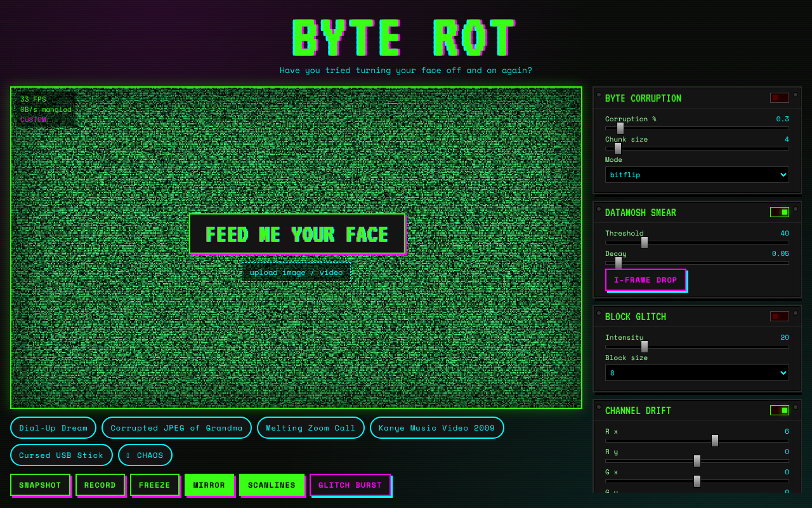Click the Threshold value 40

[785, 233]
